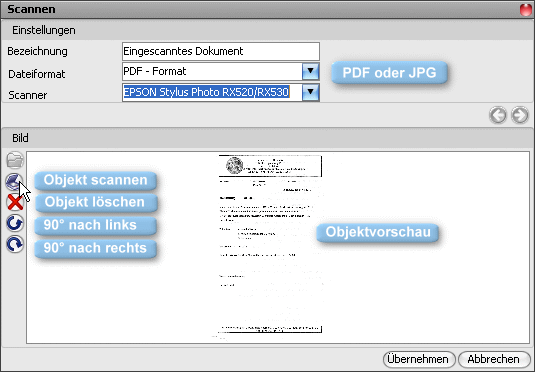Click the Bezeichnung label
Image resolution: width=535 pixels, height=372 pixels.
click(38, 51)
